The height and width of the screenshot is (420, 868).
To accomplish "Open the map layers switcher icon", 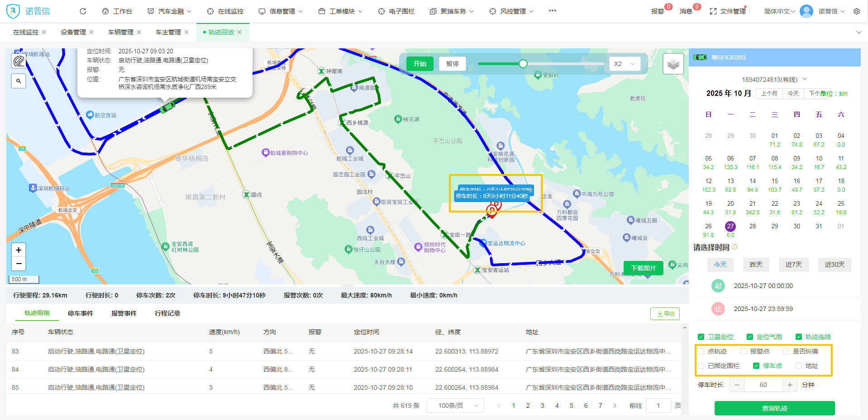I will pyautogui.click(x=673, y=64).
